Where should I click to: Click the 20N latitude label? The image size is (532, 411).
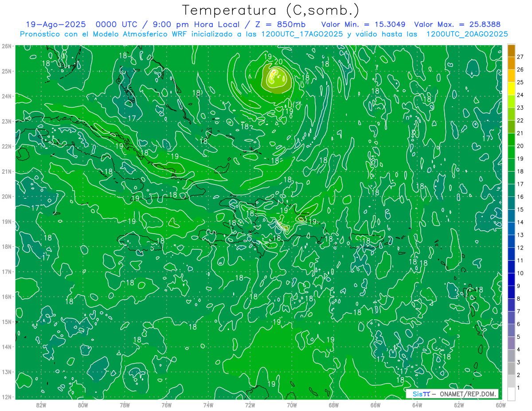click(7, 196)
